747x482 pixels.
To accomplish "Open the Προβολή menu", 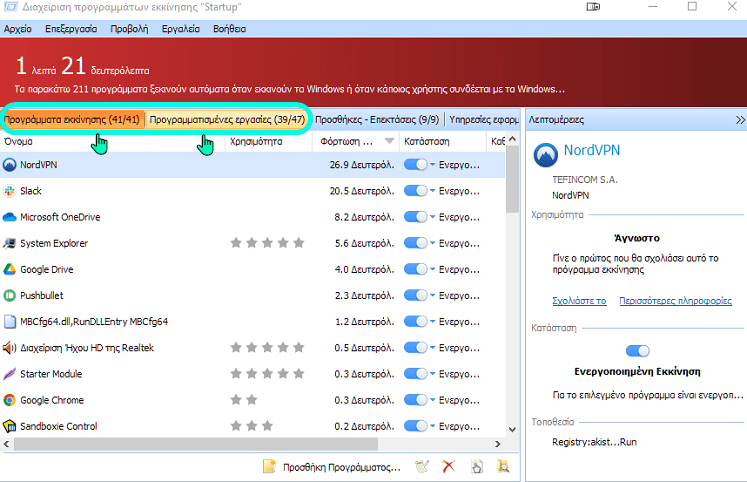I will click(129, 29).
